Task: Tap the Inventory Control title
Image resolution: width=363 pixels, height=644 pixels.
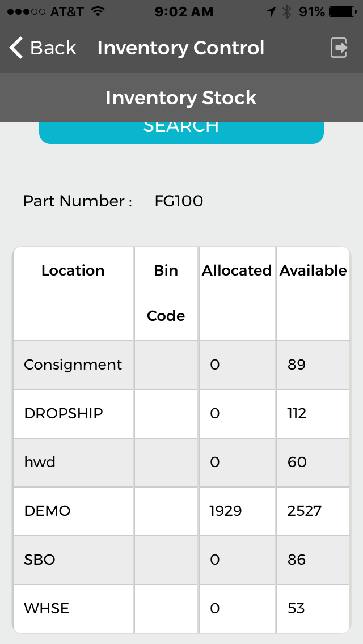Action: click(x=181, y=48)
